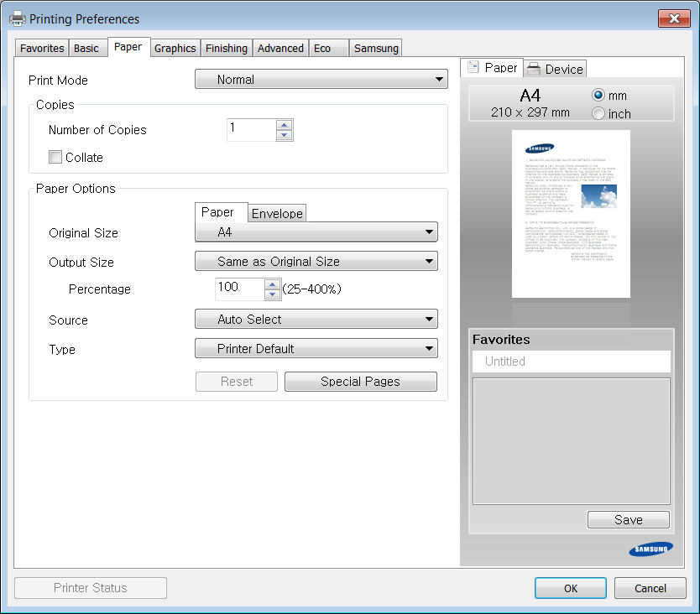Decrease Percentage using down spinner arrow

click(x=272, y=294)
